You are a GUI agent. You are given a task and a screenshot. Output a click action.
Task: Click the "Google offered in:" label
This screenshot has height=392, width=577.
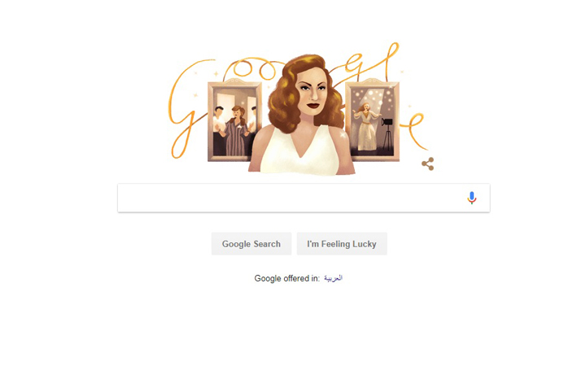coord(287,278)
